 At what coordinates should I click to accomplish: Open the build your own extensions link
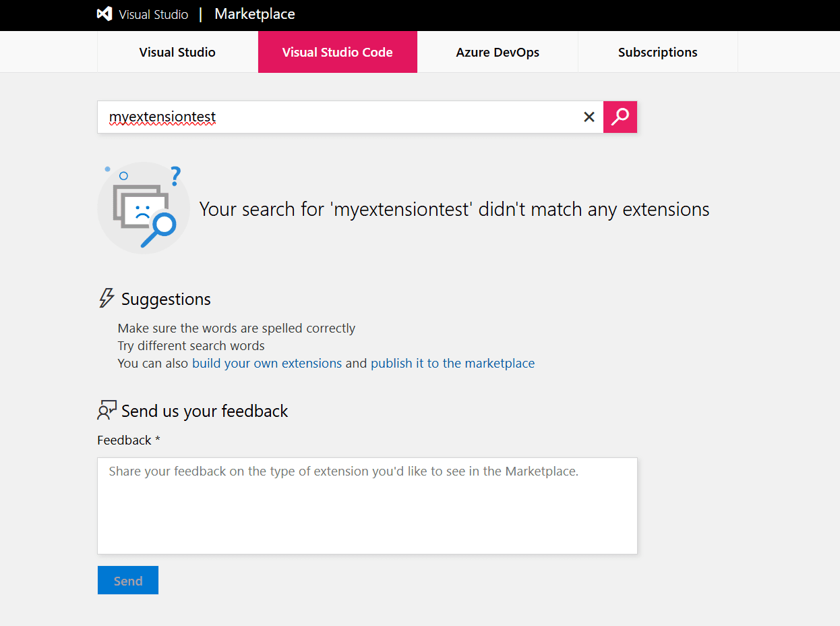(267, 363)
